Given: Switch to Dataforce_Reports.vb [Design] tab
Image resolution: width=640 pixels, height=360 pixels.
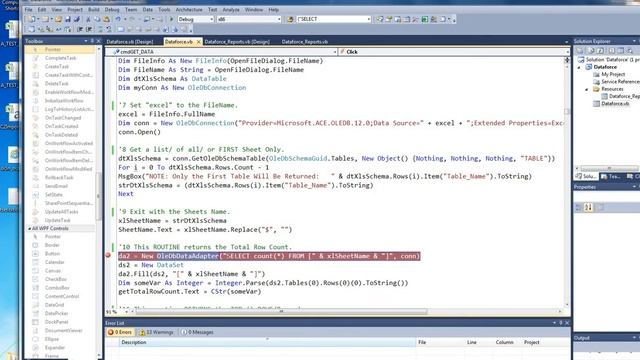Looking at the screenshot, I should pos(237,42).
